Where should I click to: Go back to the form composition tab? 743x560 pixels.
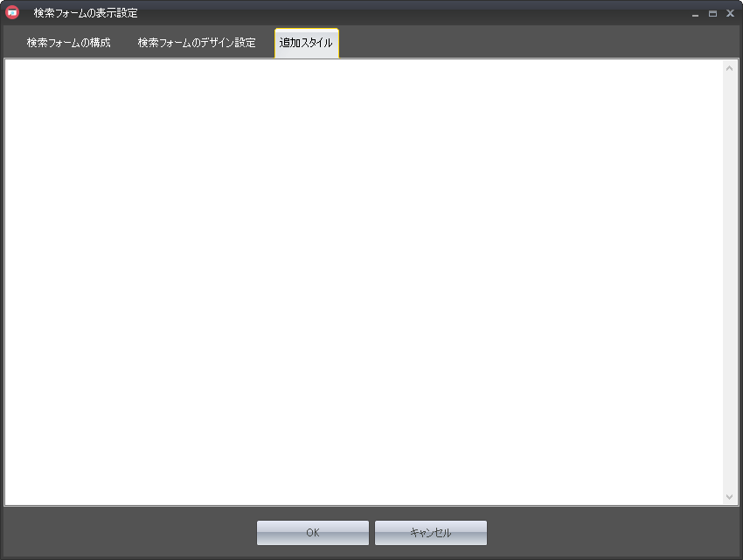pyautogui.click(x=68, y=43)
